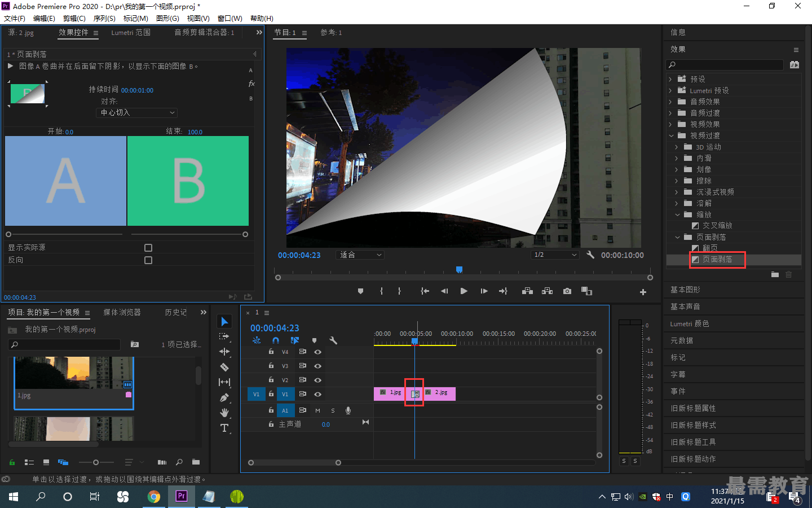This screenshot has height=508, width=812.
Task: Expand the 音频效果 folder
Action: click(670, 102)
